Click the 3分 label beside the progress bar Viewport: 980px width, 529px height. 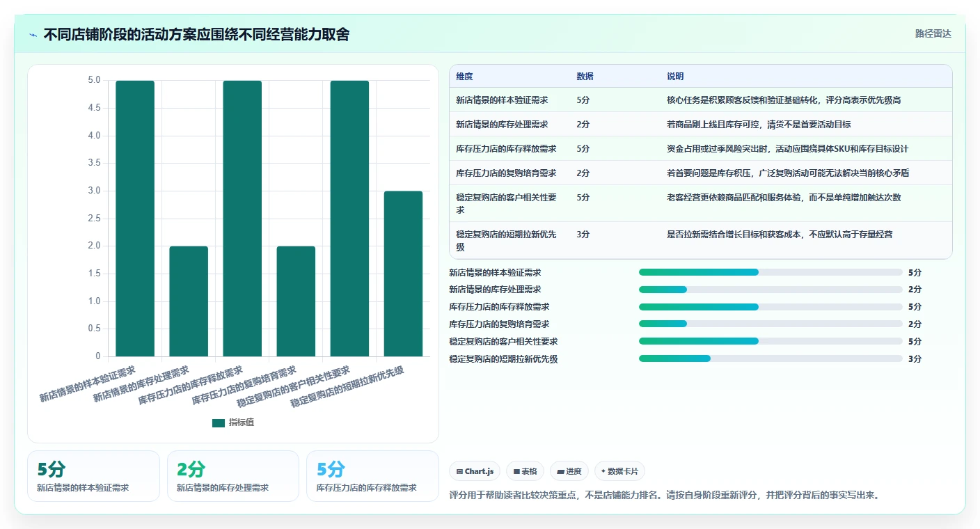click(x=915, y=359)
